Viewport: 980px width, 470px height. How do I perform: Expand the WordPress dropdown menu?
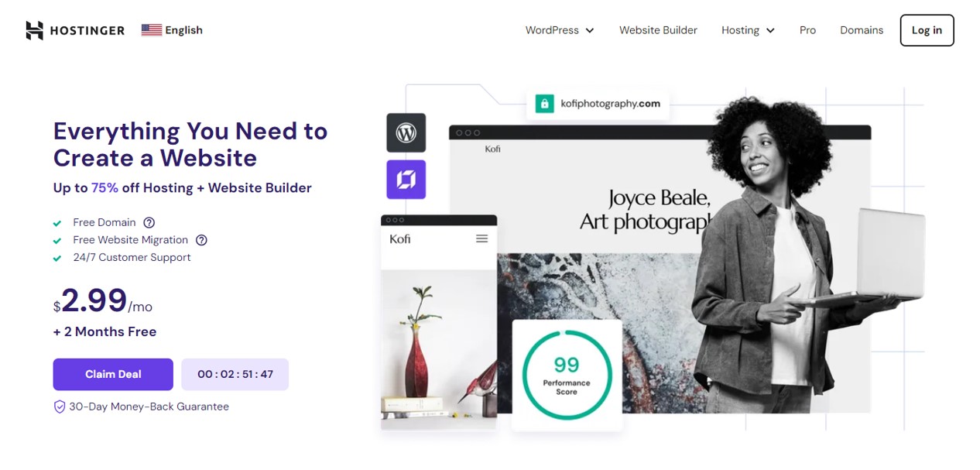point(559,30)
